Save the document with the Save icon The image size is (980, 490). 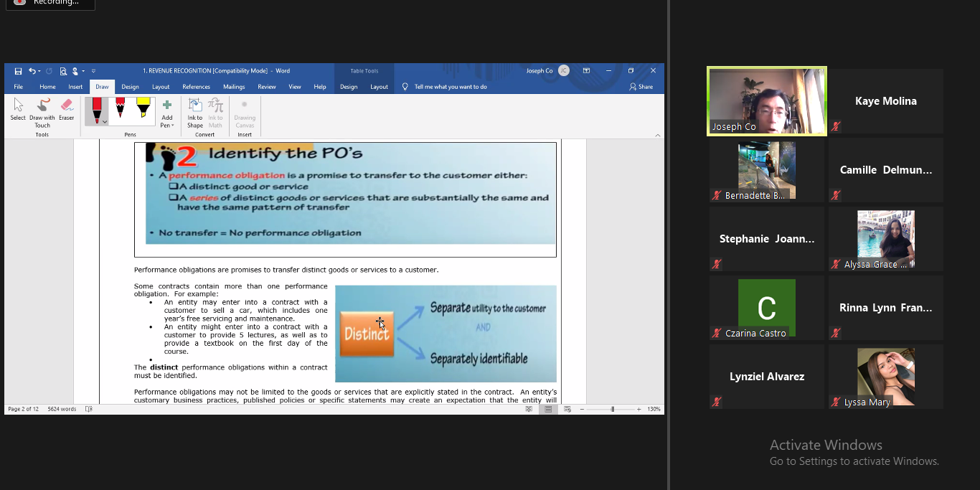[x=19, y=71]
